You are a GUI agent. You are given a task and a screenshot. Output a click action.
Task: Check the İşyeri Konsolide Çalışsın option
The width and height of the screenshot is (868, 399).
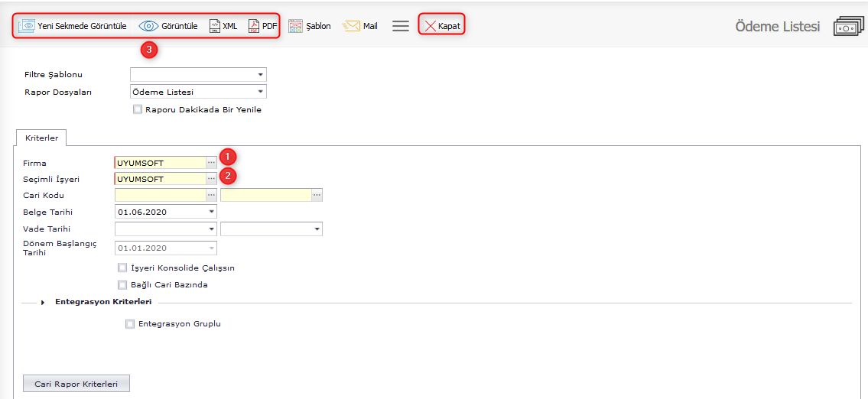[x=122, y=268]
